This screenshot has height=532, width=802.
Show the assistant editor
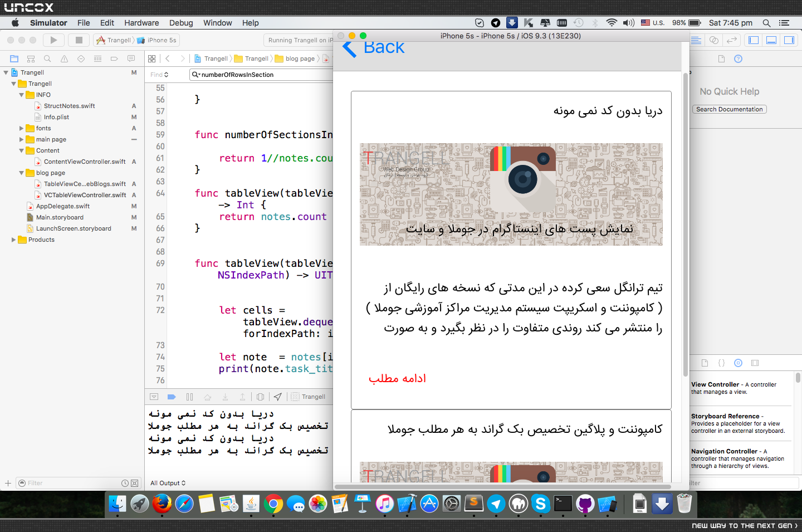click(714, 40)
